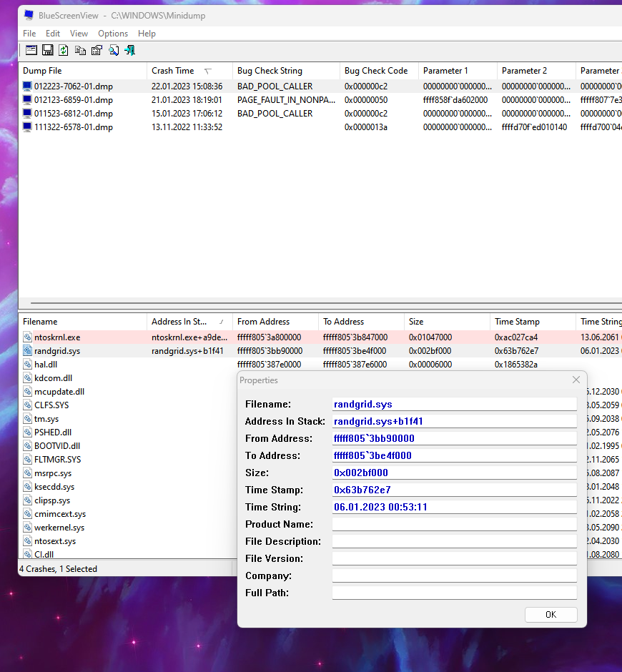Select ntosext.sys in the module list

(x=55, y=541)
